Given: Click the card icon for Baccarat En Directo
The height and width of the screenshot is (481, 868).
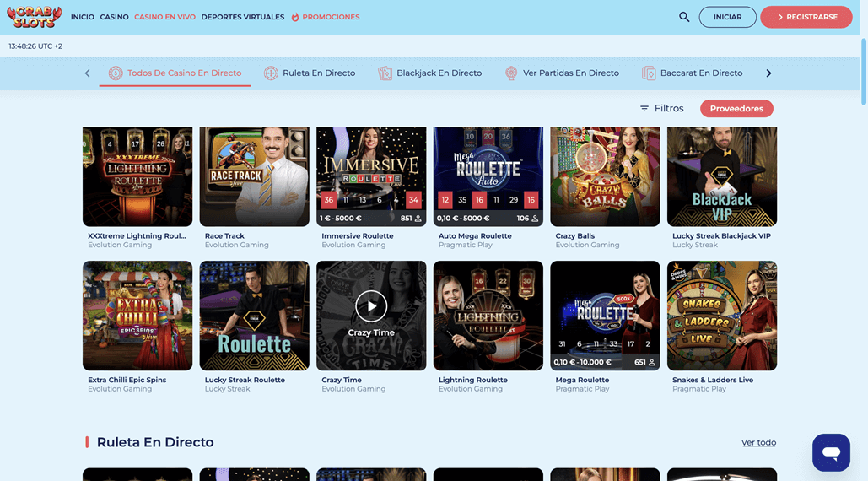Looking at the screenshot, I should (x=649, y=73).
